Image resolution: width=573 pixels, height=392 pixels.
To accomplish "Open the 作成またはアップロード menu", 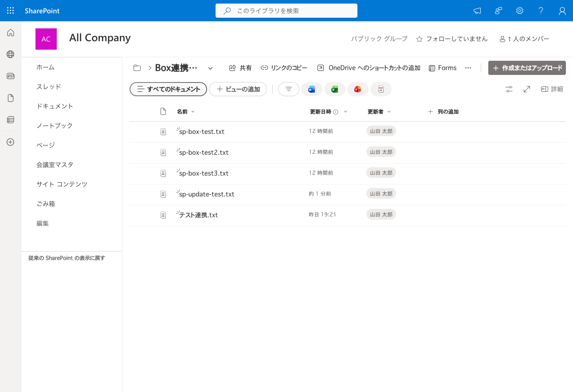I will 527,68.
